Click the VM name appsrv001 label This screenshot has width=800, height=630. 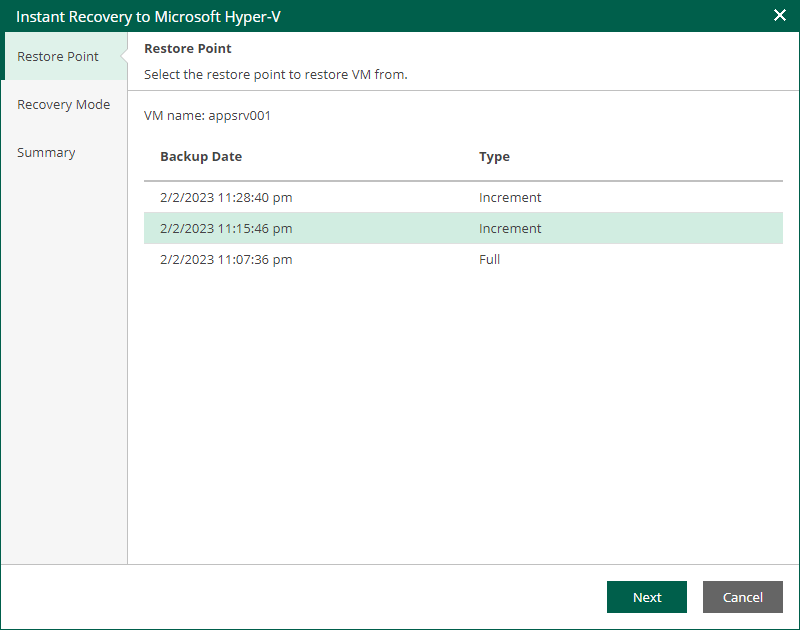click(x=207, y=116)
